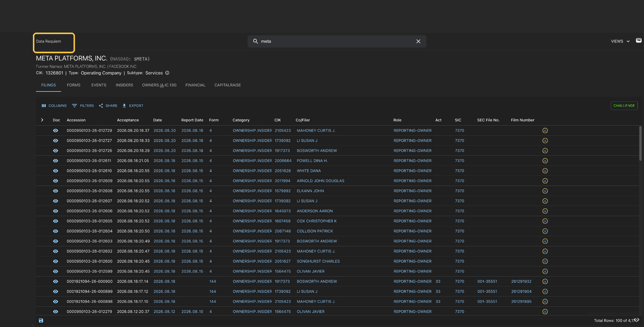Click SHARE in table toolbar
Viewport: 644px width, 327px height.
(108, 106)
